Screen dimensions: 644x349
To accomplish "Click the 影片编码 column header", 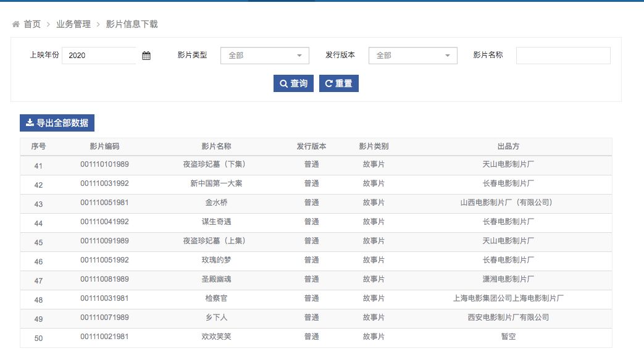I will click(104, 146).
